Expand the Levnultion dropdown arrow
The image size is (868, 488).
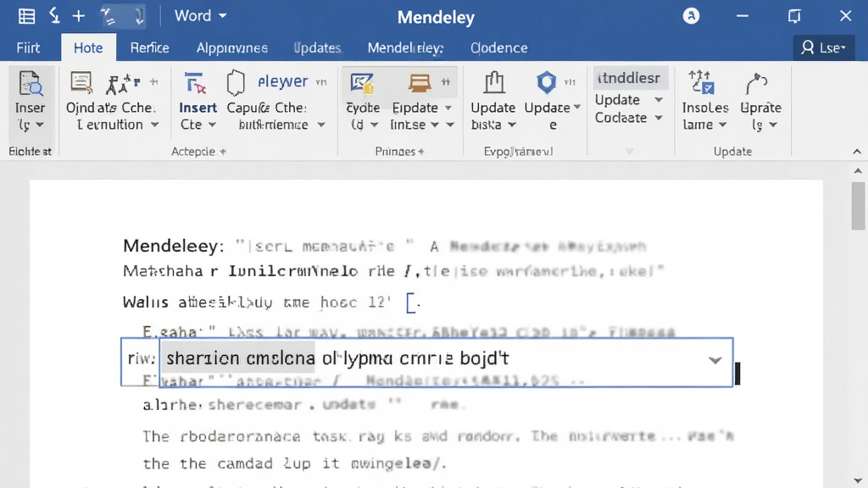(x=155, y=125)
